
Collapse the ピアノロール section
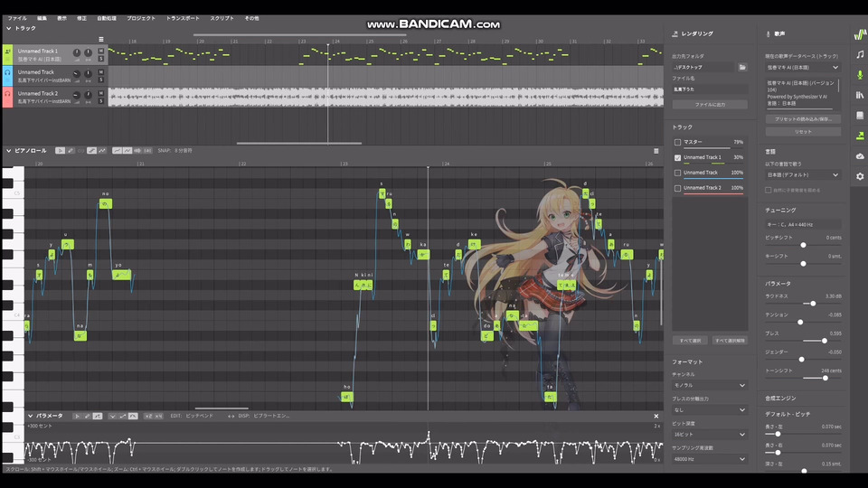click(9, 151)
